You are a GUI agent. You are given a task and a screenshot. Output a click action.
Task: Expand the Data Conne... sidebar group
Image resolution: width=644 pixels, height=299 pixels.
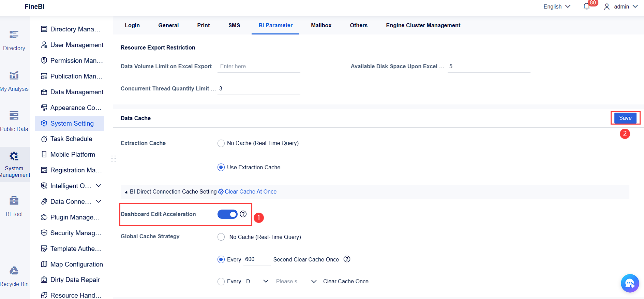click(99, 201)
